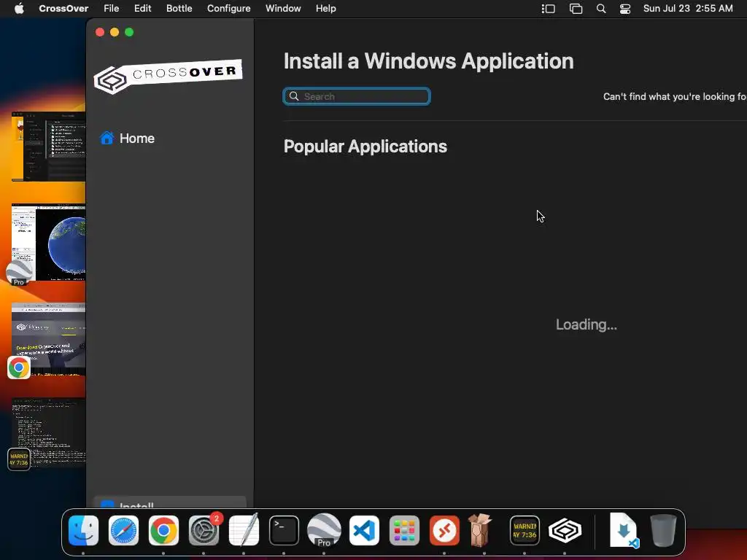Image resolution: width=747 pixels, height=560 pixels.
Task: Minimize CrossOver window with yellow button
Action: (115, 32)
